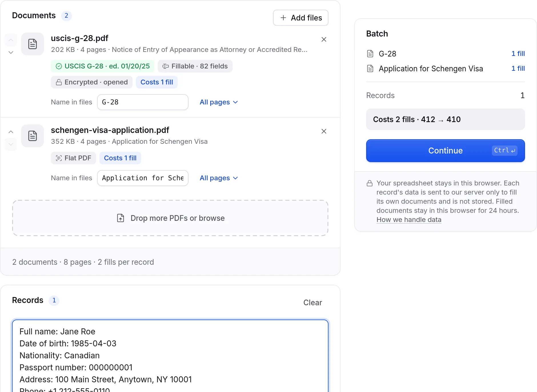
Task: Click the Add files button
Action: tap(300, 18)
